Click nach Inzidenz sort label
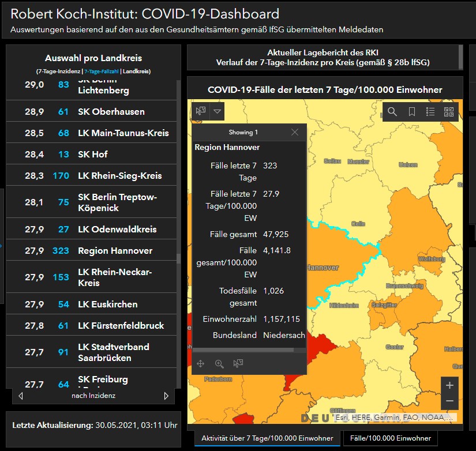Viewport: 476px width, 451px height. pyautogui.click(x=93, y=396)
